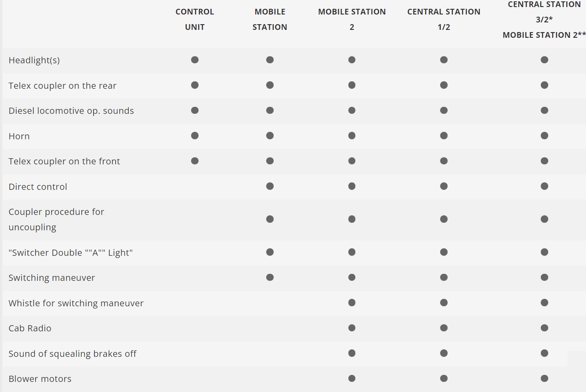Click the Blower motors row label
The width and height of the screenshot is (586, 392).
(x=40, y=379)
